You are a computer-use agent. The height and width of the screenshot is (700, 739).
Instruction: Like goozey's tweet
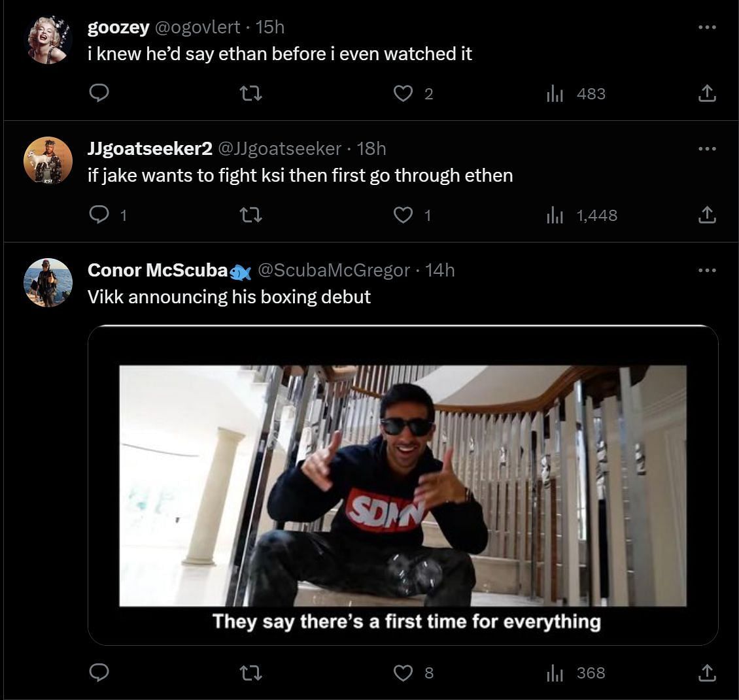404,93
